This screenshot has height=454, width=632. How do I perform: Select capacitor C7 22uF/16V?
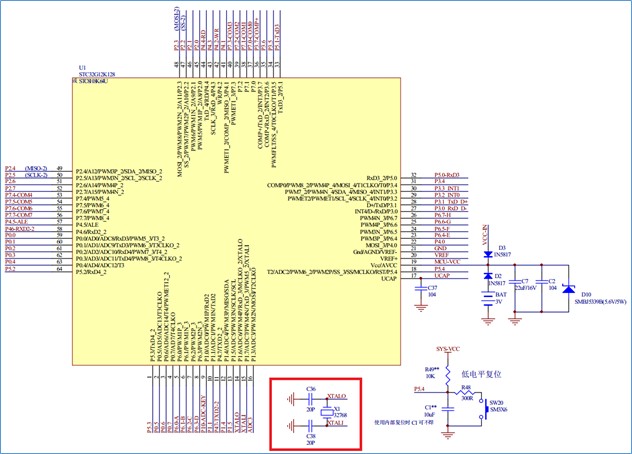point(517,283)
